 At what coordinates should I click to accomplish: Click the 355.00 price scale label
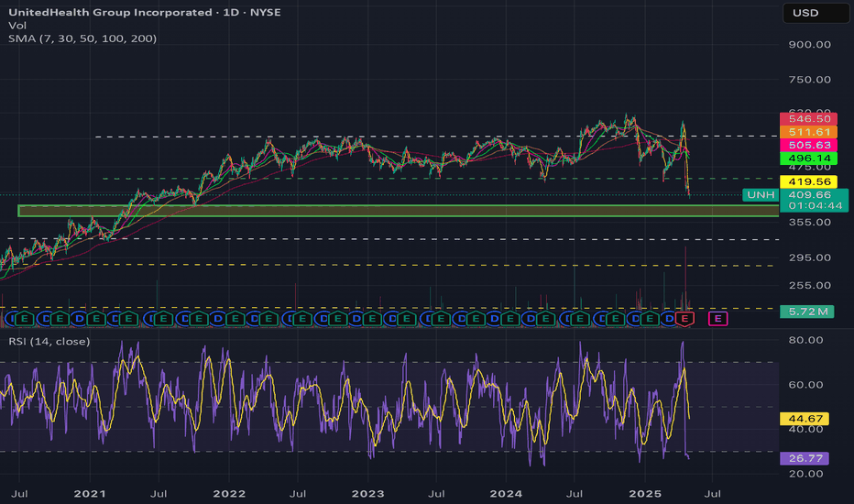point(809,223)
